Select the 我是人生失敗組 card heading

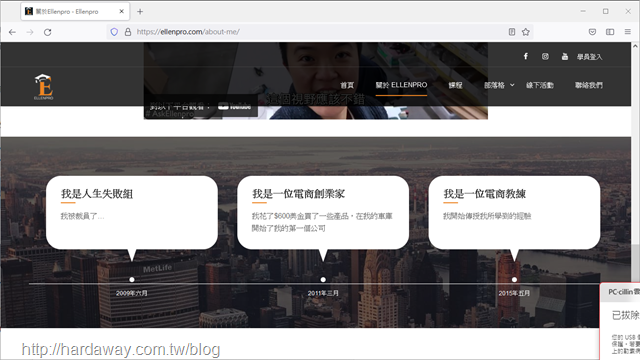pos(97,193)
